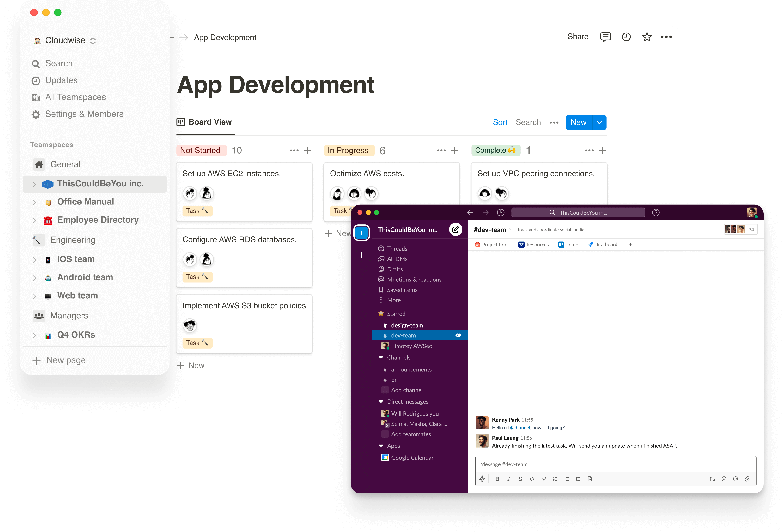This screenshot has width=783, height=532.
Task: Add a card to Not Started column header
Action: [307, 150]
